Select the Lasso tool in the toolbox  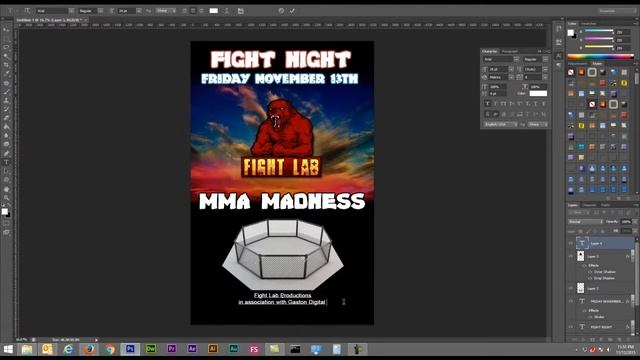click(6, 47)
